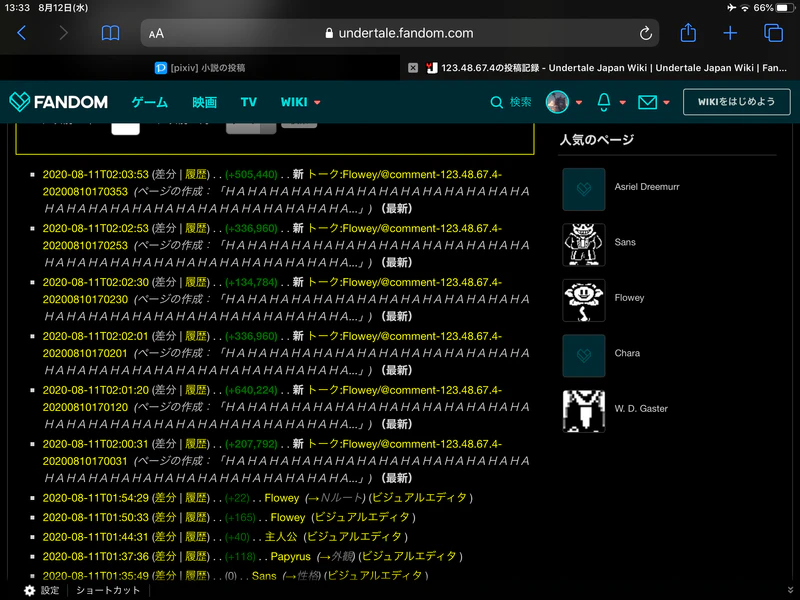Open the Sans link in the 01:35:49 entry
The width and height of the screenshot is (800, 600).
coord(264,576)
